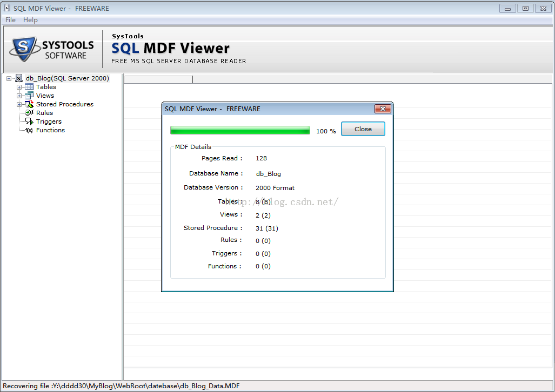Click the Triggers count 0 (0)
555x392 pixels.
coord(263,254)
